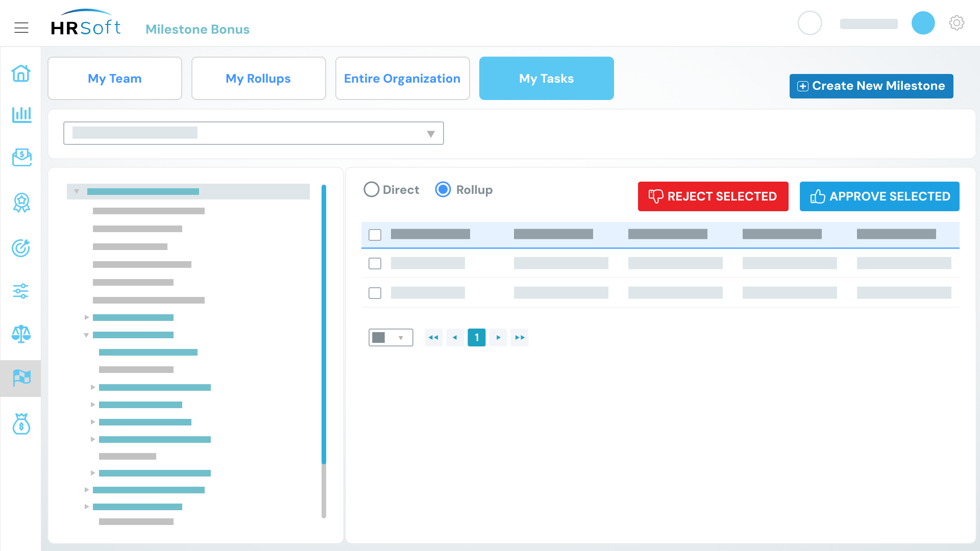This screenshot has height=551, width=980.
Task: Click the award ribbon sidebar icon
Action: [x=21, y=203]
